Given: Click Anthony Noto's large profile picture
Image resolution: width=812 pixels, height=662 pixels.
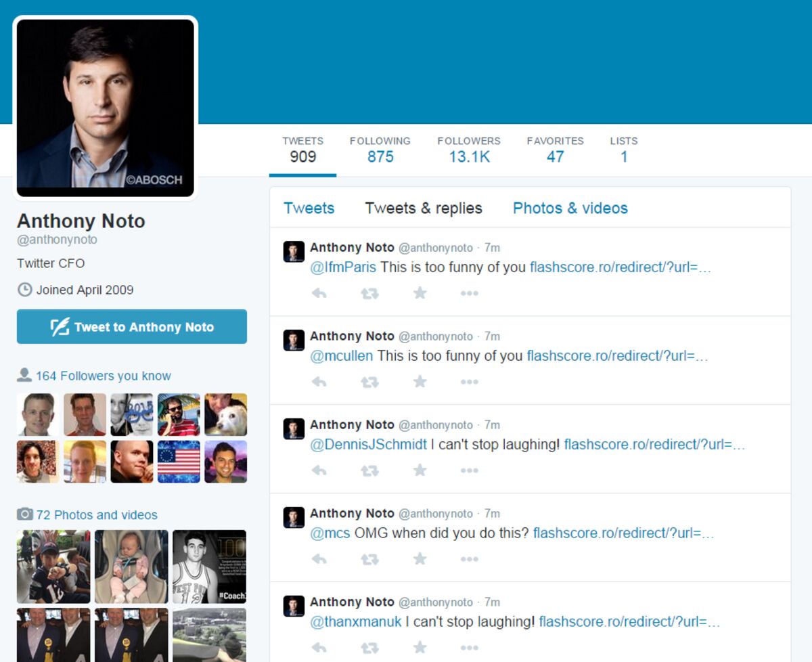Looking at the screenshot, I should 105,108.
